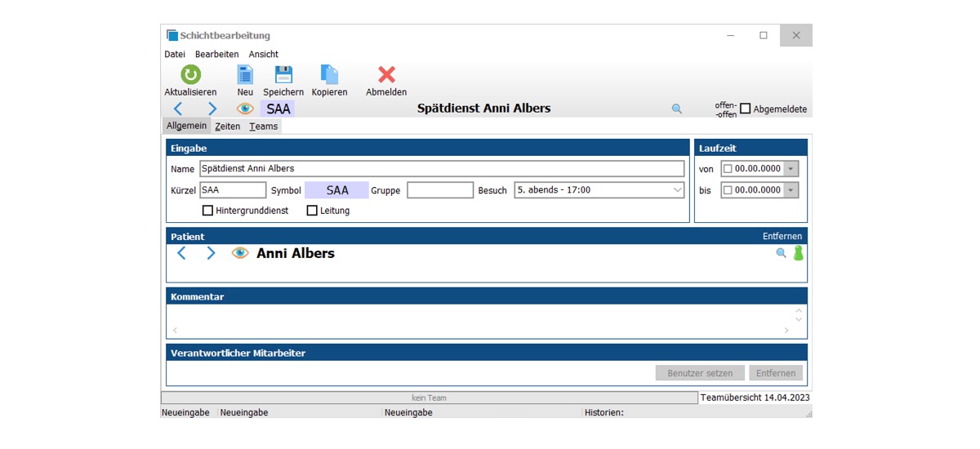This screenshot has height=449, width=980.
Task: Click Entfernen in the Patient header
Action: click(x=782, y=236)
